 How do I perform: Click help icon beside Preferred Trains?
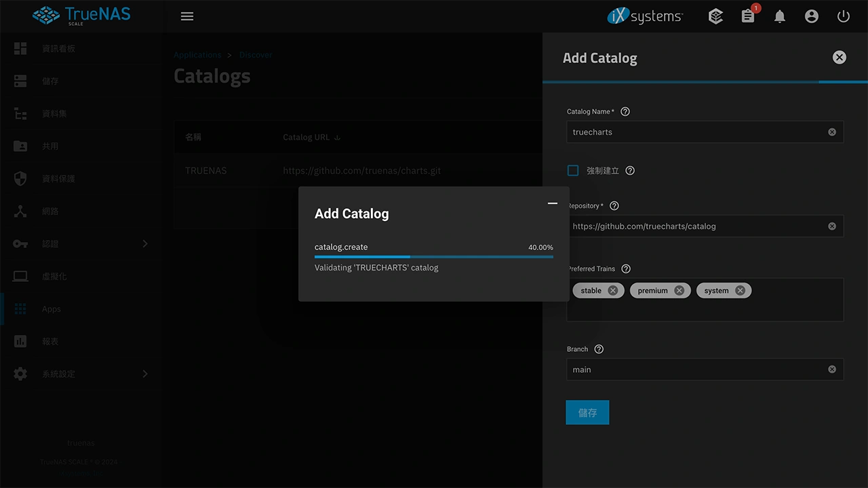tap(626, 269)
